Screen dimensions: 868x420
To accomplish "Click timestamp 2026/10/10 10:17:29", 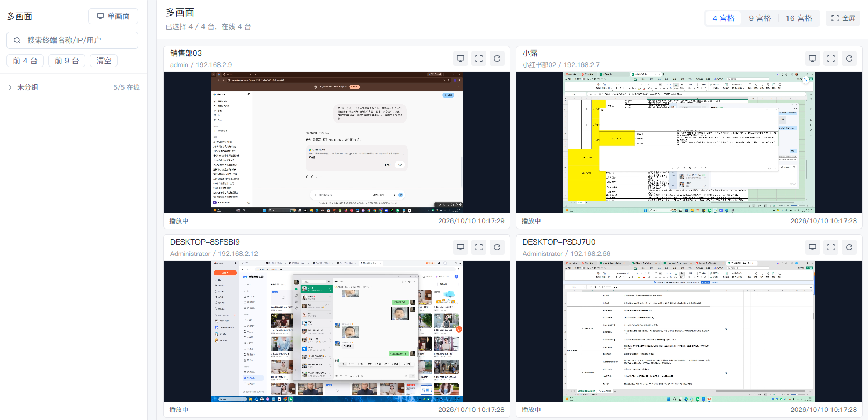I will 471,220.
